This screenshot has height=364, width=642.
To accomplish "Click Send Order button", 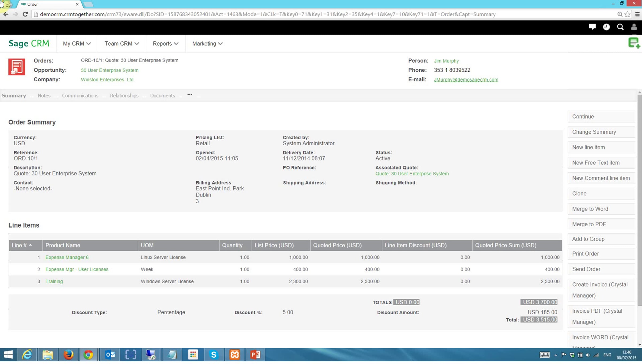I will point(601,269).
